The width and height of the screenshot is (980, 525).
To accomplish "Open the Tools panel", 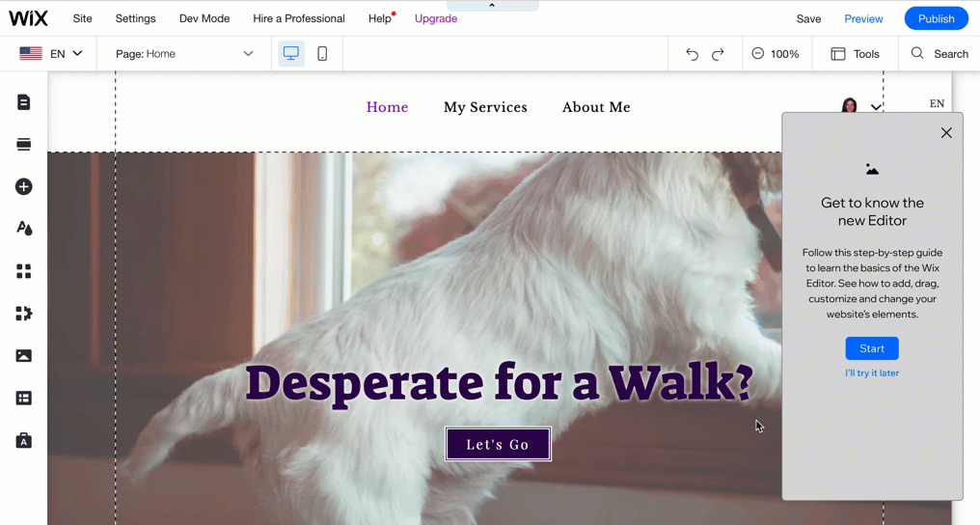I will click(x=855, y=54).
